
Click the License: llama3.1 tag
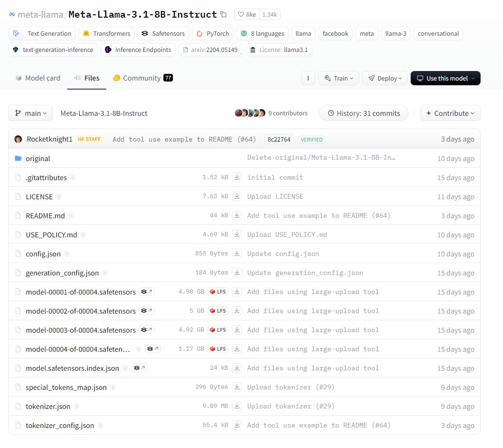tap(280, 50)
